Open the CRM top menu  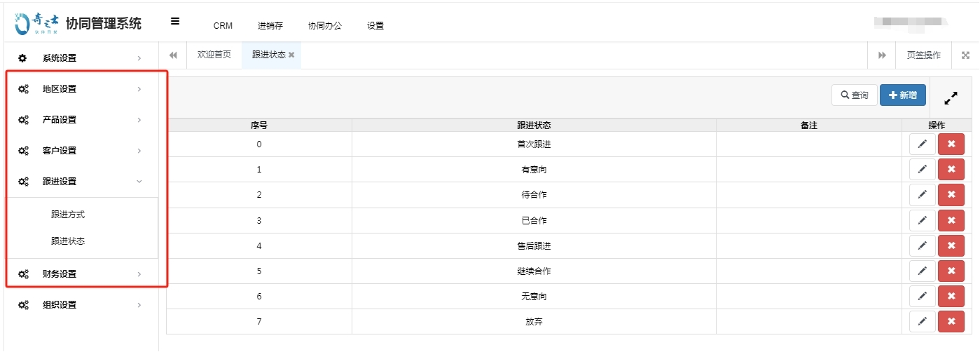pos(223,26)
